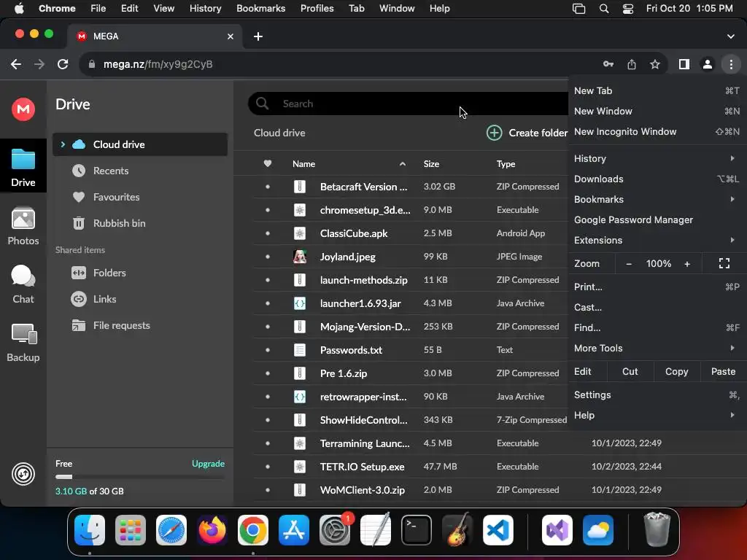Viewport: 747px width, 560px height.
Task: Select Pre 1.6.zip file name
Action: 344,373
